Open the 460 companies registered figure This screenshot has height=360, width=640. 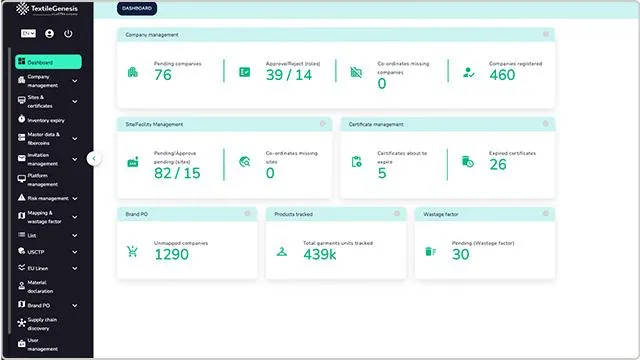click(502, 75)
